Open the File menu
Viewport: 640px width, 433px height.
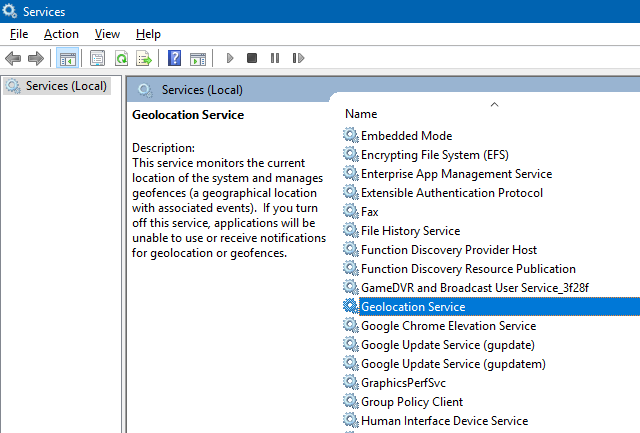18,34
